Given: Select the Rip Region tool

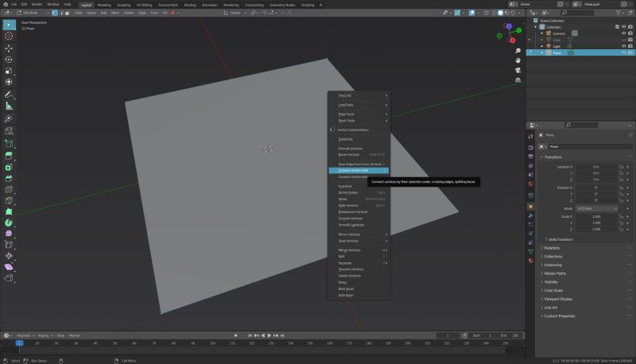Looking at the screenshot, I should 9,278.
